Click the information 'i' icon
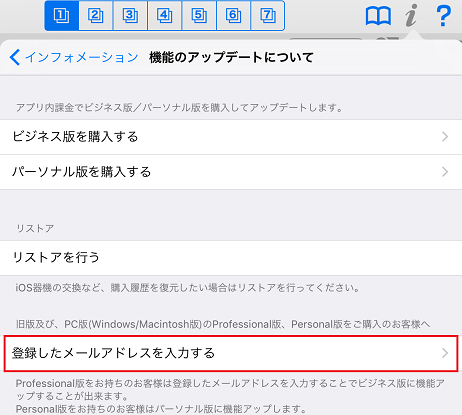Viewport: 462px width, 415px height. coord(411,15)
